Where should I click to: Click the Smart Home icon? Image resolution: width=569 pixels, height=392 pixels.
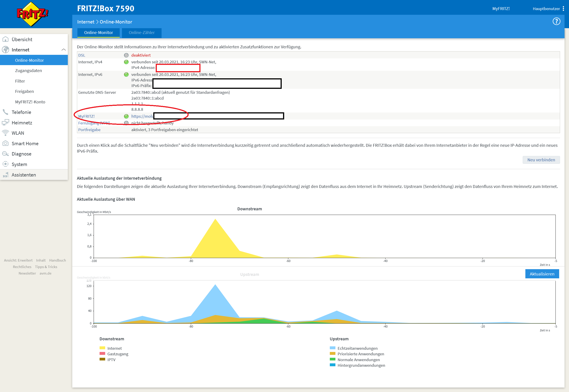click(5, 143)
